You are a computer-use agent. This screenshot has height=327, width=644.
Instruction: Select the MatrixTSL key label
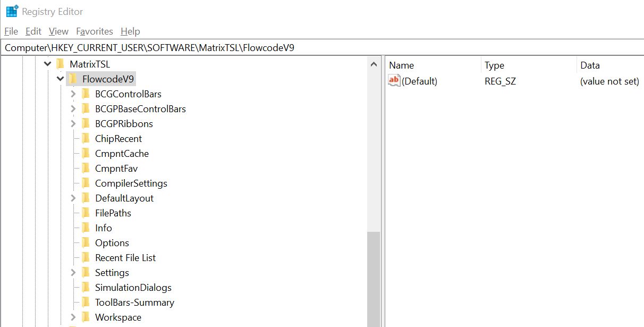(x=90, y=64)
